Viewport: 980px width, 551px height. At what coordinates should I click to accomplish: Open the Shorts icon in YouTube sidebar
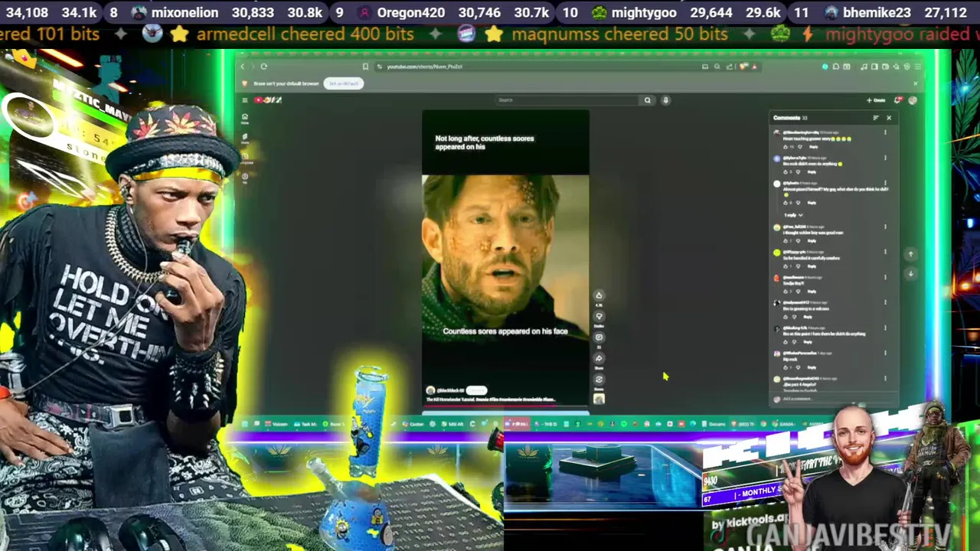pos(245,138)
